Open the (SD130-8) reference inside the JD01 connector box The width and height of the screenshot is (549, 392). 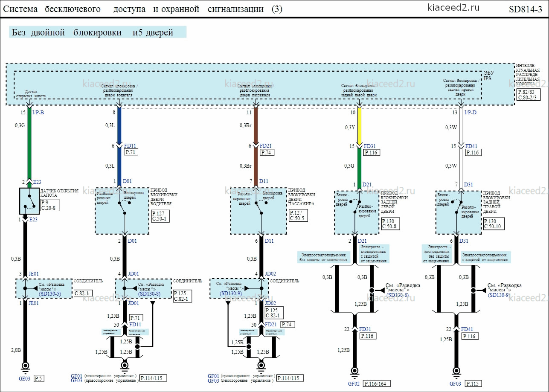pos(149,294)
